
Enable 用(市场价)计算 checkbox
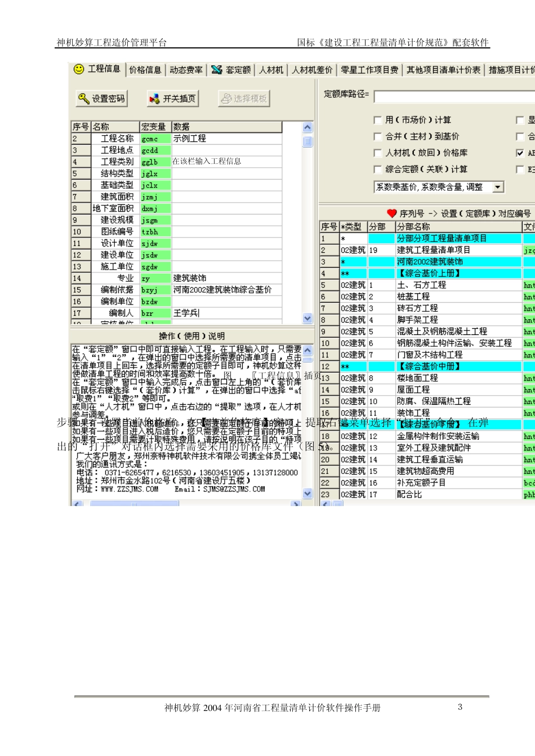(377, 120)
